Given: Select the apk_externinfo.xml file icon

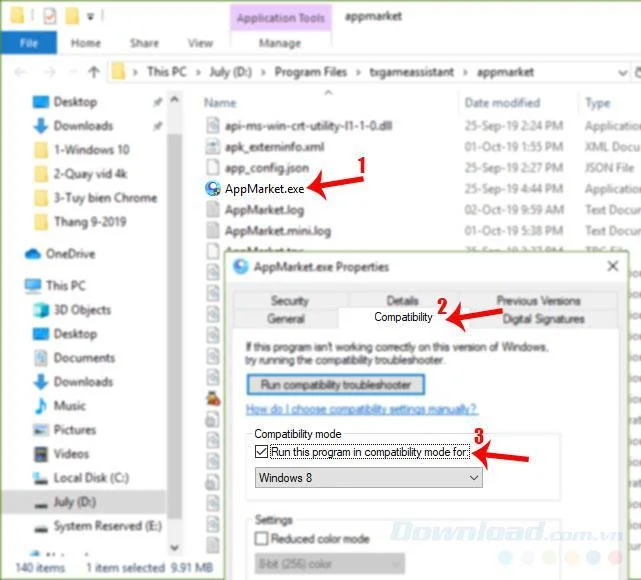Looking at the screenshot, I should (x=213, y=146).
